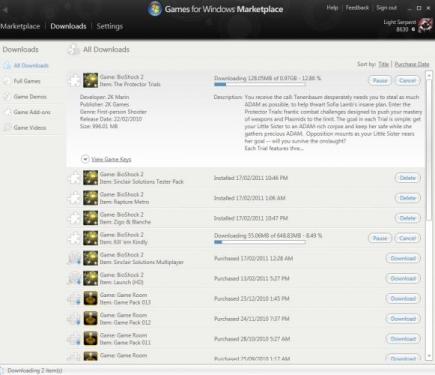
Task: Click 'Installed 17/02/2011 1:06 AM' text
Action: [249, 198]
